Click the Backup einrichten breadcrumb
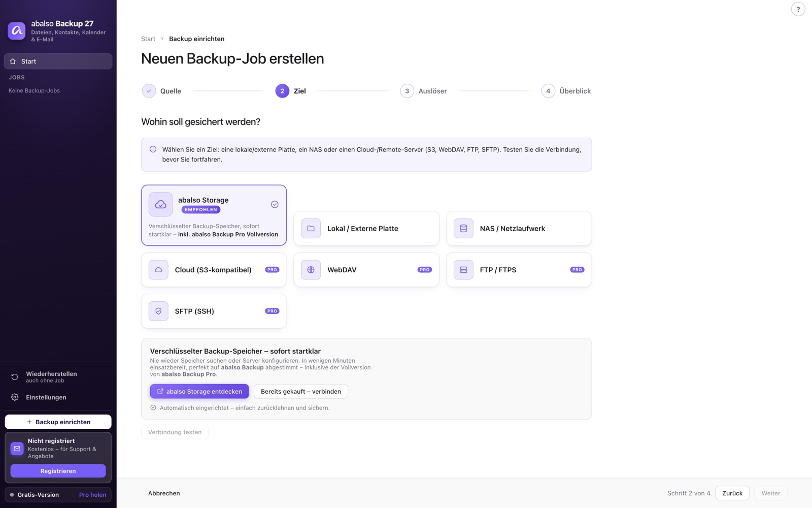The height and width of the screenshot is (508, 812). click(x=197, y=39)
